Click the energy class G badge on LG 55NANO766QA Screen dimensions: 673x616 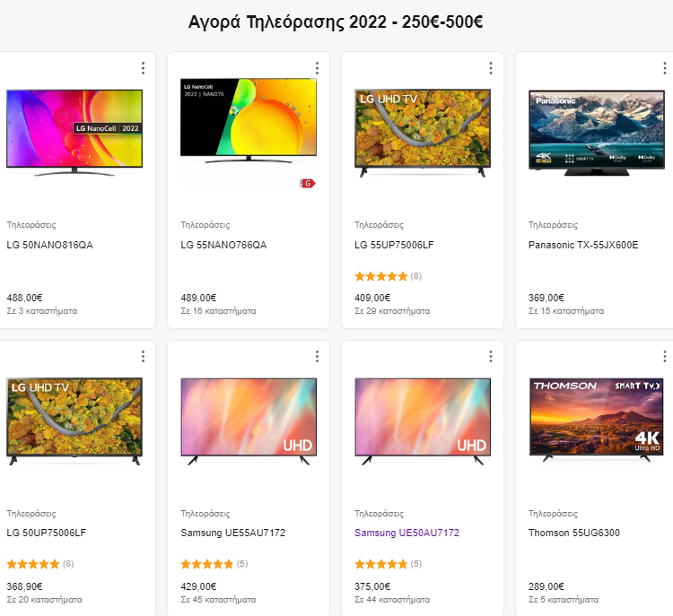[307, 184]
